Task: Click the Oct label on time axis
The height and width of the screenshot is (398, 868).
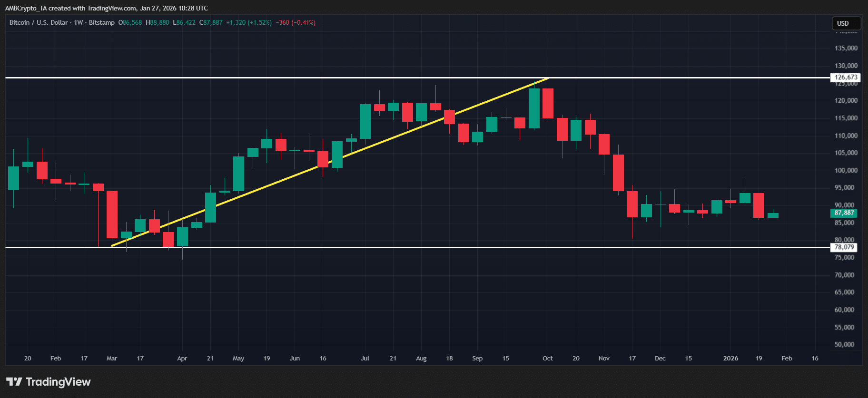Action: point(548,358)
